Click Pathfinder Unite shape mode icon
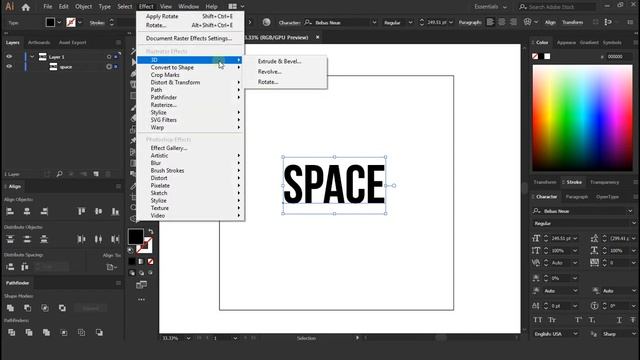This screenshot has height=360, width=640. 11,308
